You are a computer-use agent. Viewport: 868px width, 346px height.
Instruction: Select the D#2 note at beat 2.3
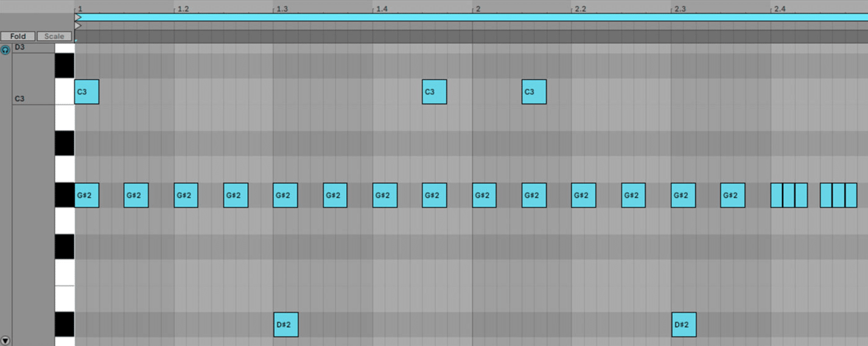[x=684, y=324]
